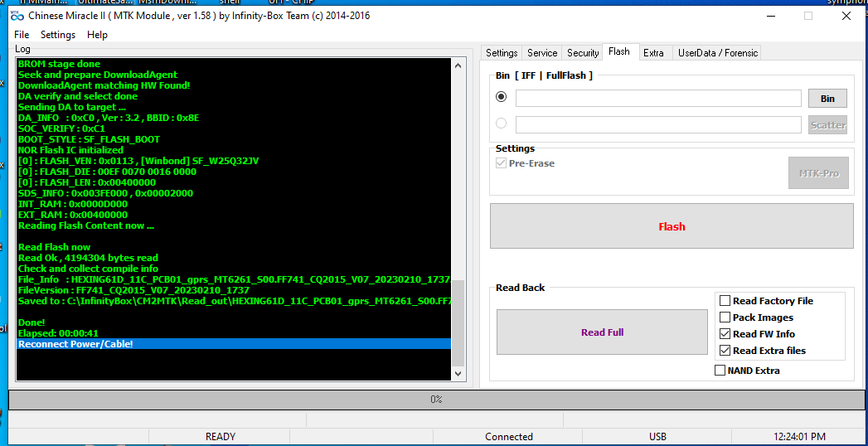
Task: Open the Settings menu
Action: [x=58, y=35]
